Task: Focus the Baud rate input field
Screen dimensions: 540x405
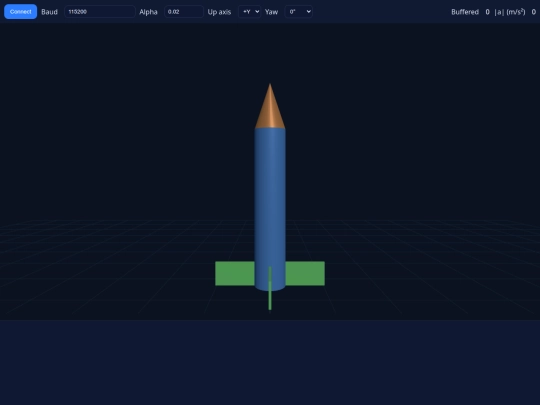Action: (x=100, y=12)
